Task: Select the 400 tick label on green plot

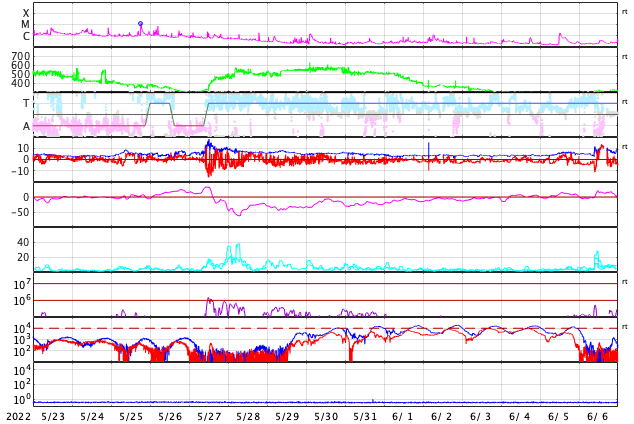Action: coord(20,83)
